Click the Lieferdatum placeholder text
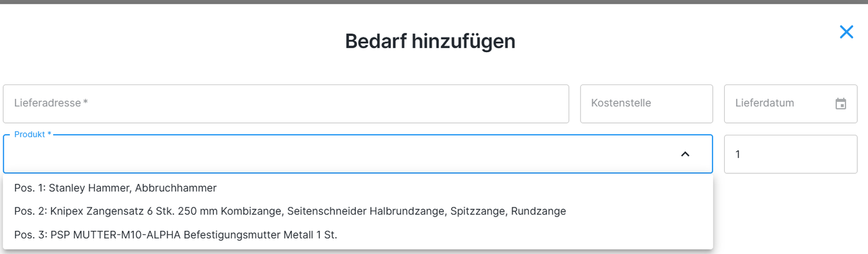The width and height of the screenshot is (868, 254). click(764, 103)
